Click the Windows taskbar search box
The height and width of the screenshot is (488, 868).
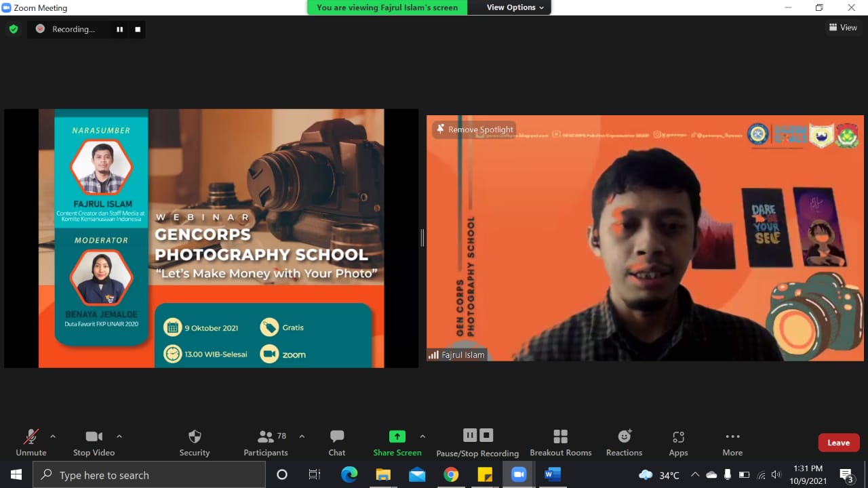pos(149,475)
